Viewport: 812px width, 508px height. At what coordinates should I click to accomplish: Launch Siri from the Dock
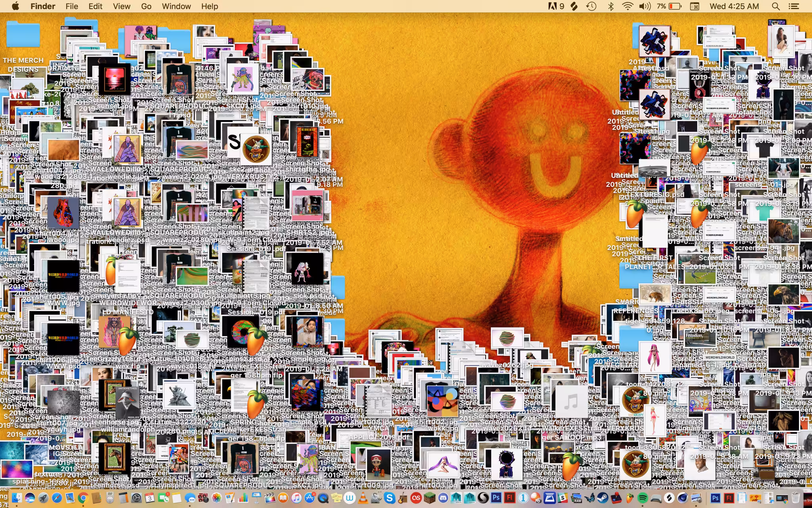(x=30, y=498)
